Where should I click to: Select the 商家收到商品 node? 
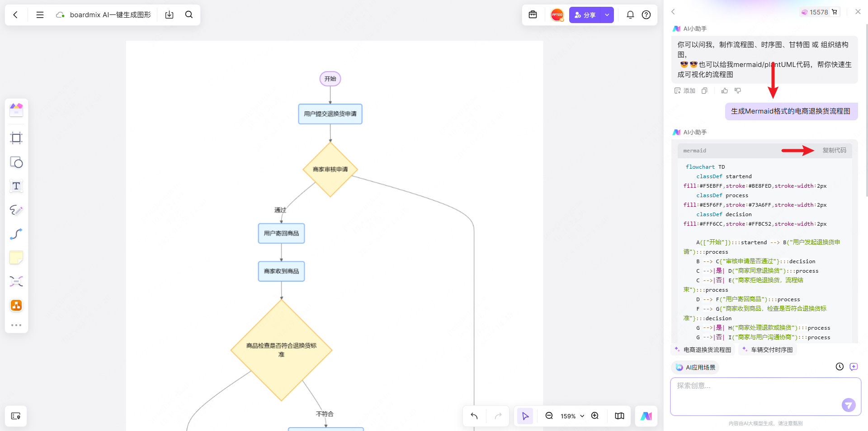point(281,271)
